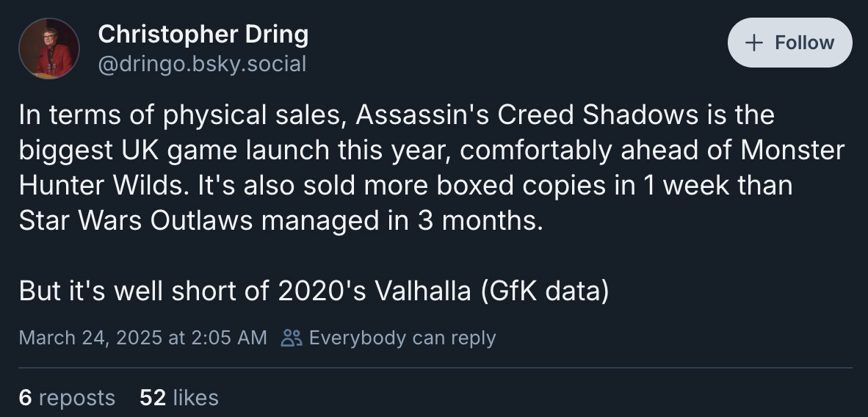View the likes list via the likes label

pos(196,398)
